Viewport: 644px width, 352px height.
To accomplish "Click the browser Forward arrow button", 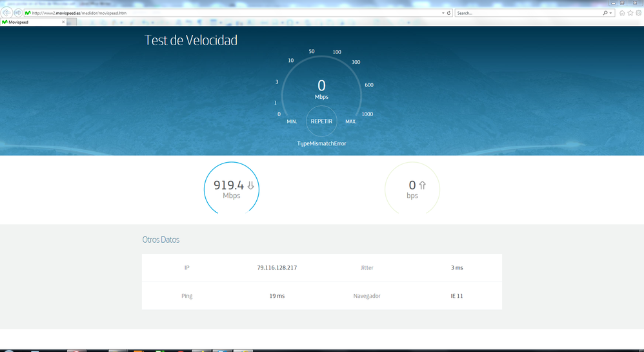I will pos(18,13).
